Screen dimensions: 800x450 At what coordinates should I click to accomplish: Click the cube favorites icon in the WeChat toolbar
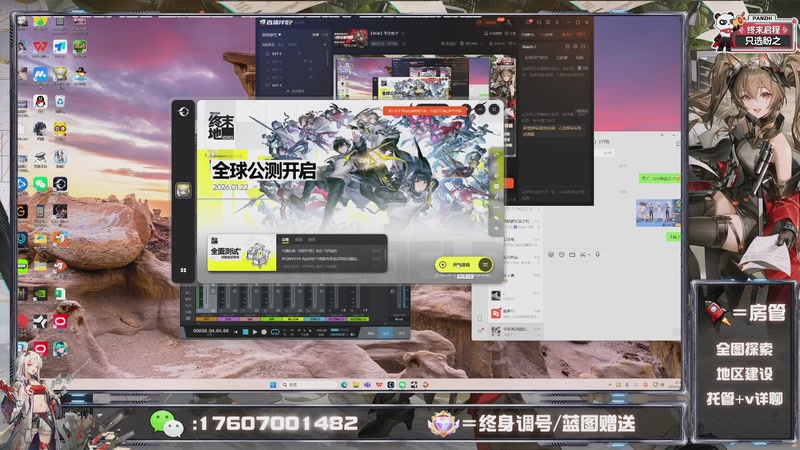click(x=561, y=254)
